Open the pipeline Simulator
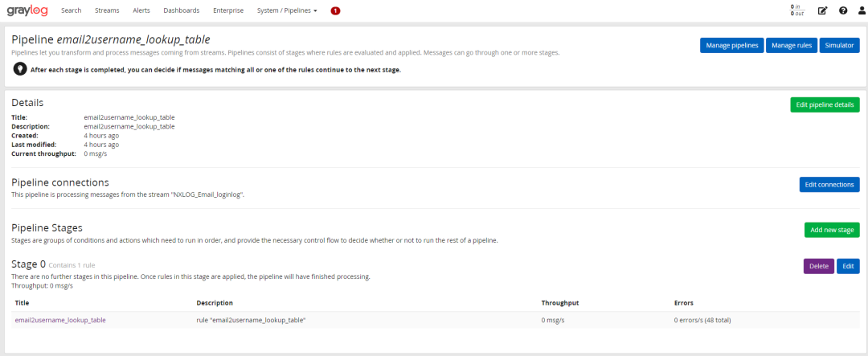This screenshot has width=868, height=356. (x=839, y=46)
